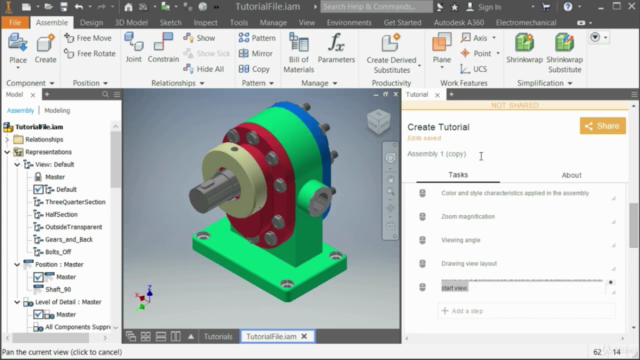Click the cascade windows icon in the document bar
The width and height of the screenshot is (640, 360).
(x=131, y=336)
